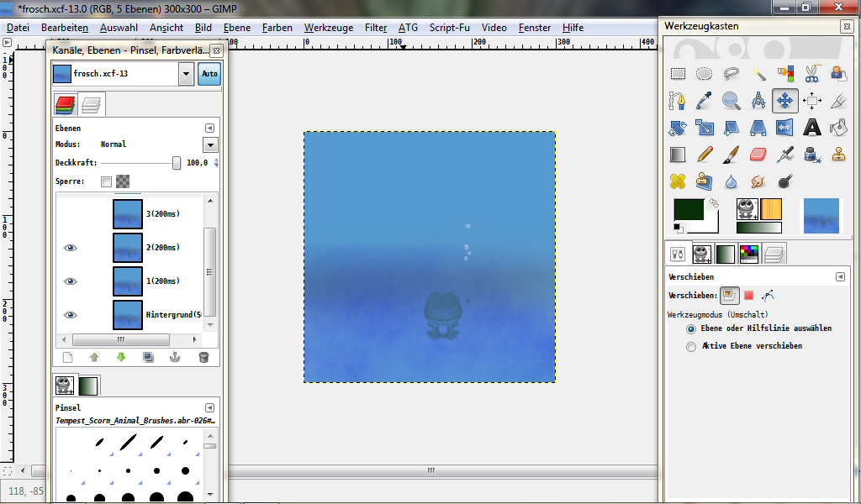Click the active gradient preview in toolbox

point(758,228)
